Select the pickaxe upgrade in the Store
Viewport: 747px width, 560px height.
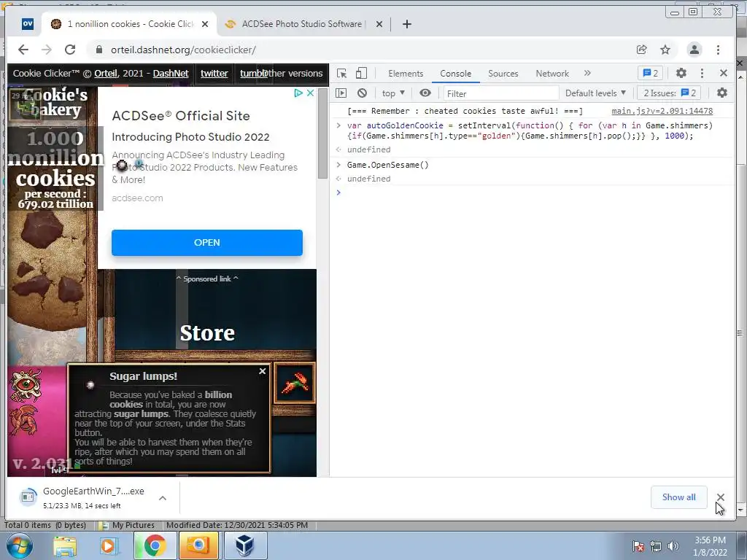coord(295,384)
